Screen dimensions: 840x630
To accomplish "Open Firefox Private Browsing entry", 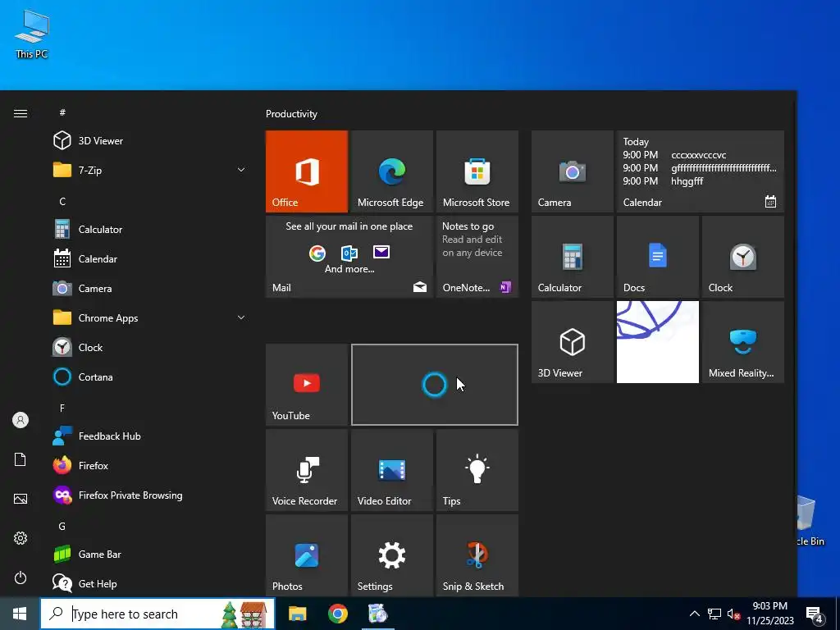I will pos(150,495).
